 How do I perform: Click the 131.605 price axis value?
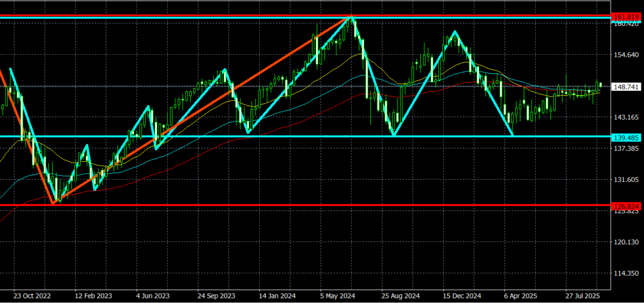pos(627,180)
